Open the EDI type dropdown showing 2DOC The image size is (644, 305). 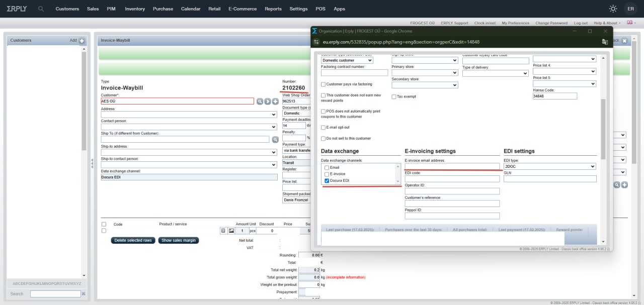[550, 166]
